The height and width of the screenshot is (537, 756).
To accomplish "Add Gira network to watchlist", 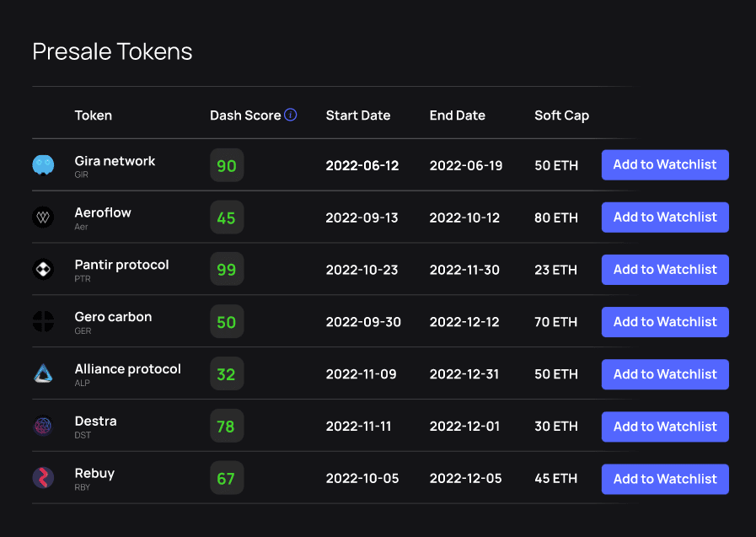I will pyautogui.click(x=664, y=165).
